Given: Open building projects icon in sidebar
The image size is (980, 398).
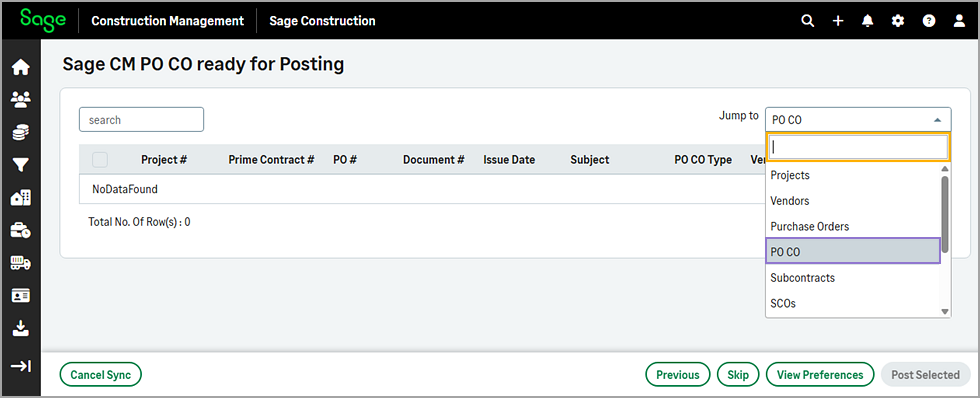Looking at the screenshot, I should point(21,197).
